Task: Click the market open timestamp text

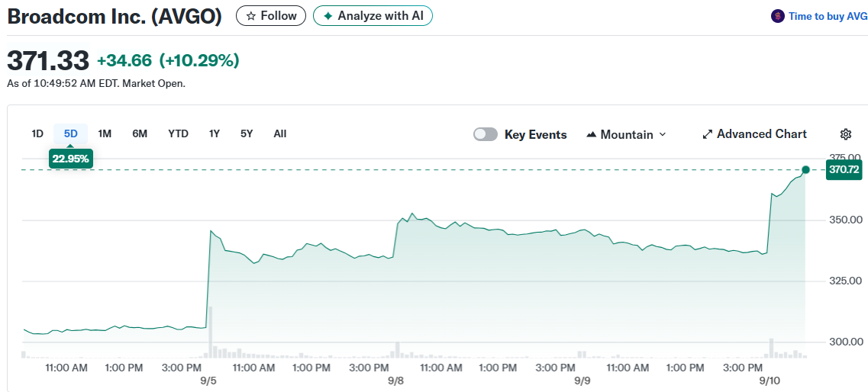Action: pos(96,84)
